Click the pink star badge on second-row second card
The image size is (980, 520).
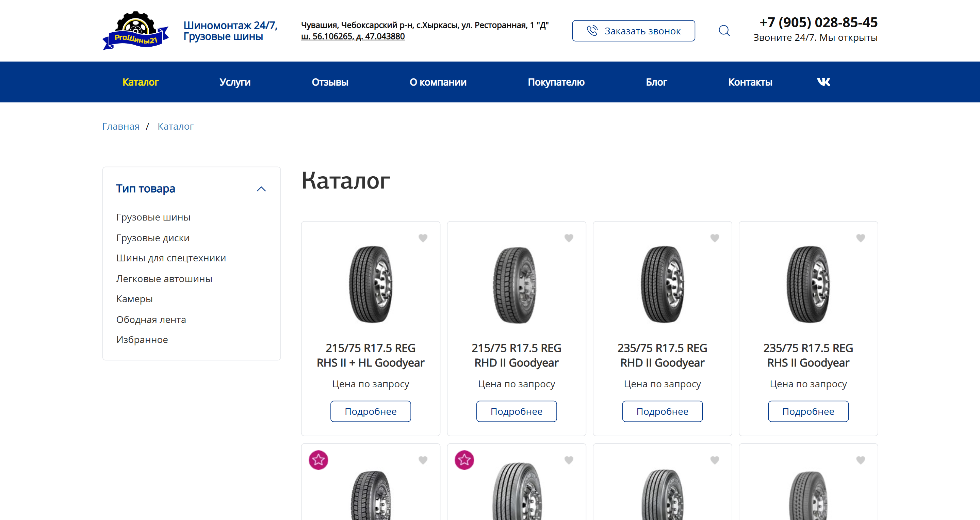coord(464,460)
